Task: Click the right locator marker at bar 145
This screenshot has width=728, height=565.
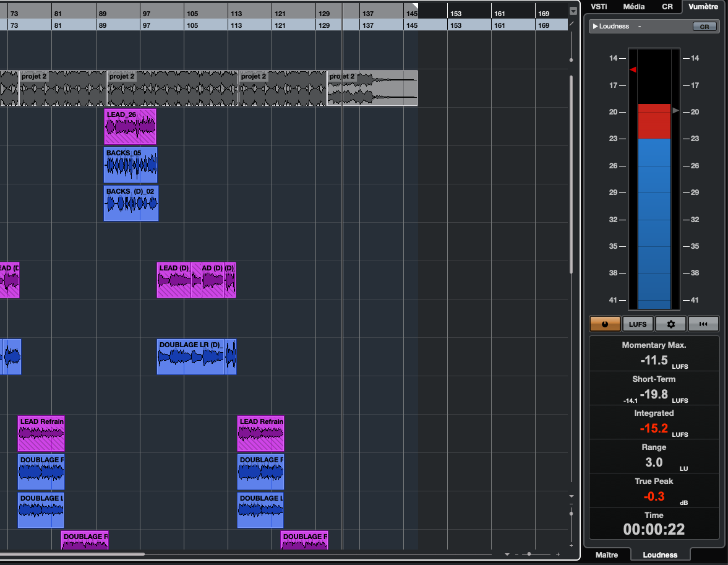Action: [415, 7]
